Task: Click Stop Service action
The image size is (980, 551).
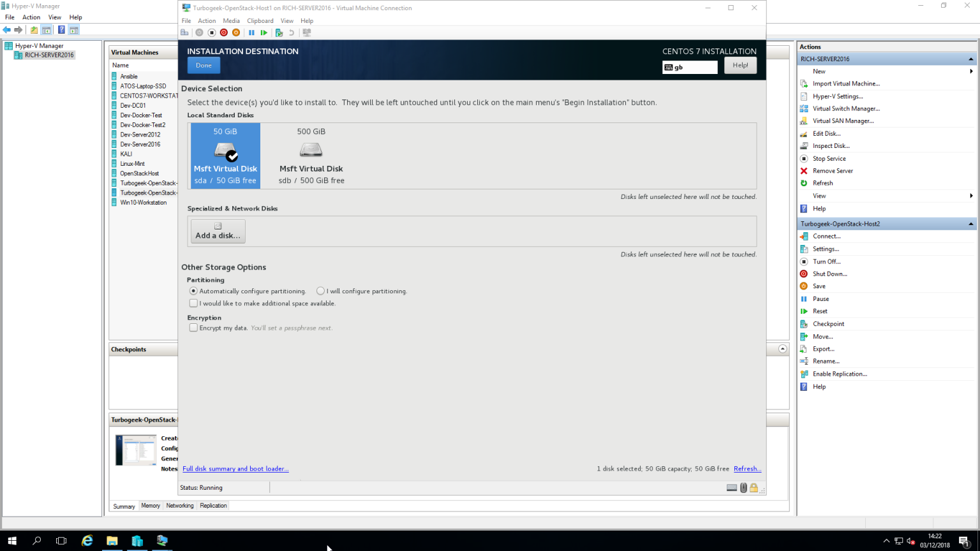Action: coord(829,158)
